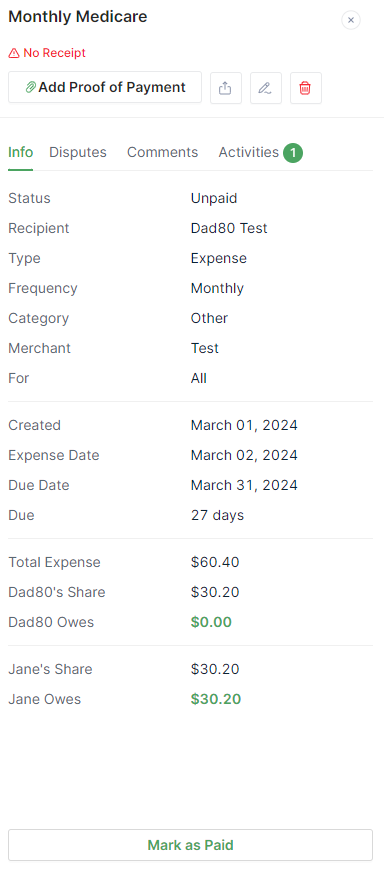Switch to the Disputes tab
The width and height of the screenshot is (384, 872).
point(78,152)
